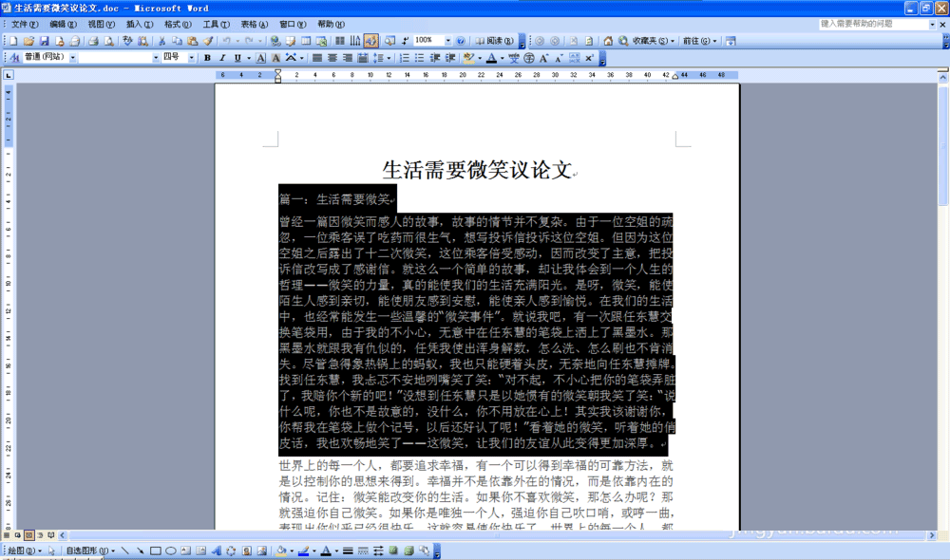This screenshot has height=560, width=950.
Task: Open the 绘图 Draw dropdown menu
Action: pyautogui.click(x=25, y=551)
